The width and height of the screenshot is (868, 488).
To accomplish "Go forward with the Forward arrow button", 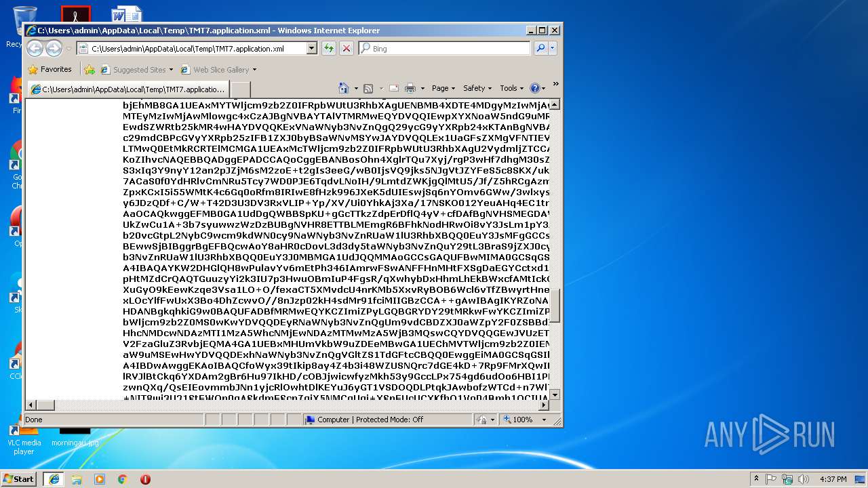I will tap(54, 48).
